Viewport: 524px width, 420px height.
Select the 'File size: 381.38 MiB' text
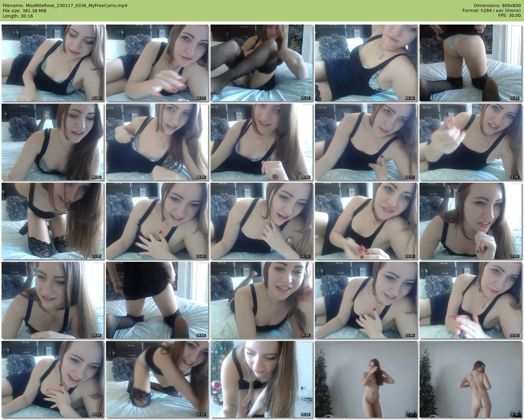(x=25, y=11)
